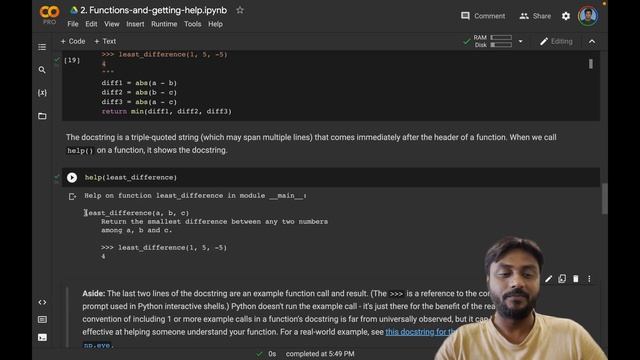The height and width of the screenshot is (360, 640).
Task: Open the Runtime menu
Action: click(164, 24)
